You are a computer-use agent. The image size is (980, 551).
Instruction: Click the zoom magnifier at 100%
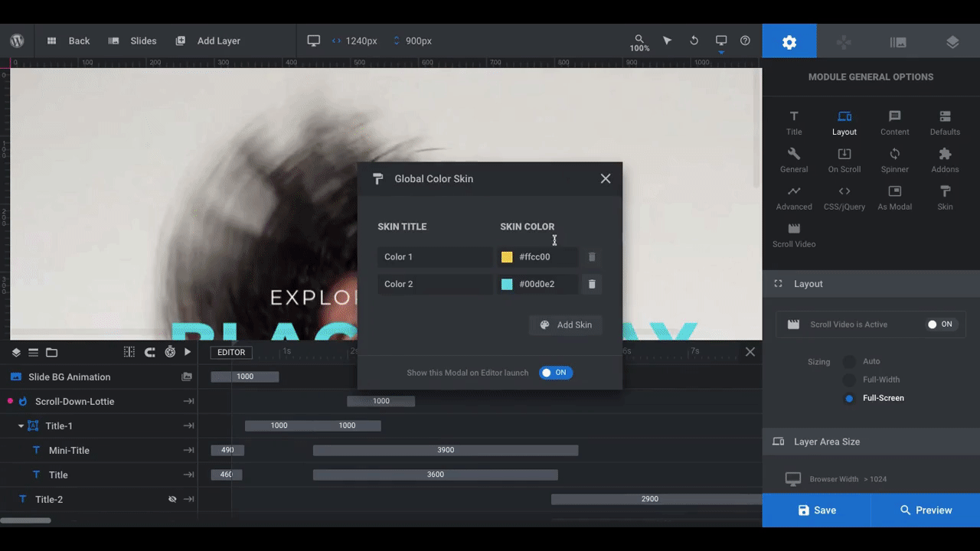(639, 43)
